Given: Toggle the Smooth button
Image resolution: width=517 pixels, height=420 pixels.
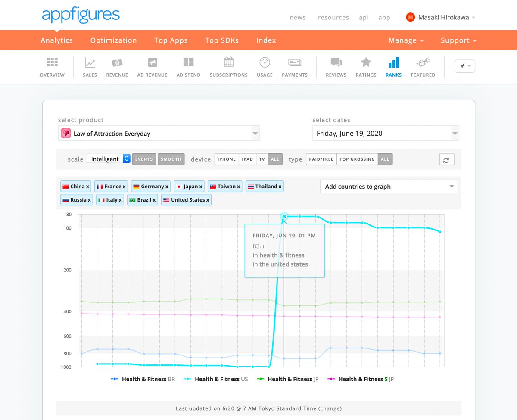Looking at the screenshot, I should [x=171, y=159].
